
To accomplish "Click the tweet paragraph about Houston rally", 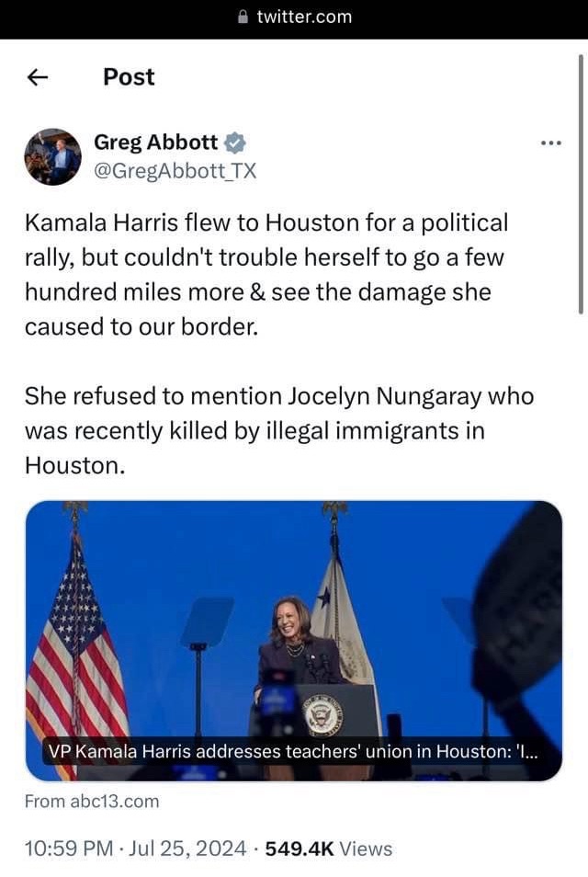I will [x=266, y=275].
